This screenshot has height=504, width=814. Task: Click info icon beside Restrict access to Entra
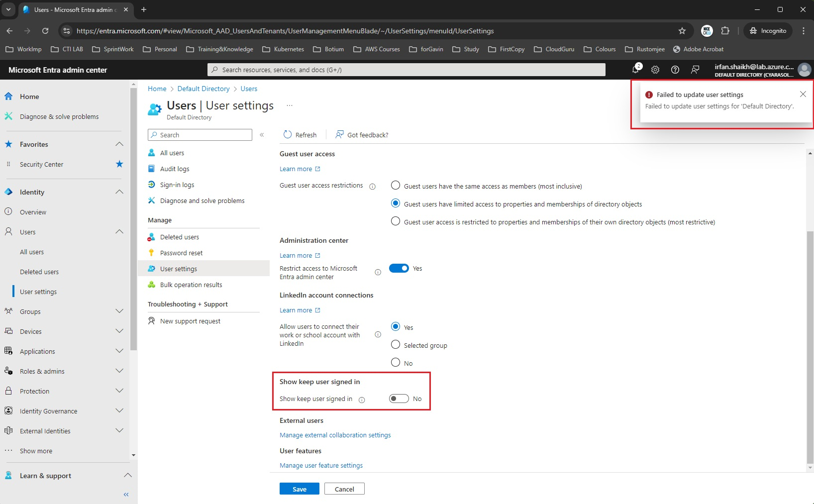point(378,272)
